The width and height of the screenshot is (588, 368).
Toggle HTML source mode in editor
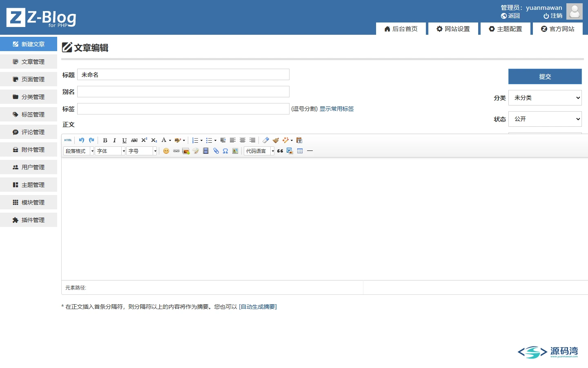(68, 140)
